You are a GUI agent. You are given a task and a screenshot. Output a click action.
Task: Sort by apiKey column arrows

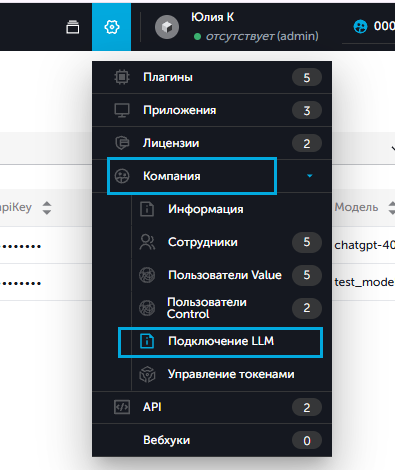tap(47, 208)
